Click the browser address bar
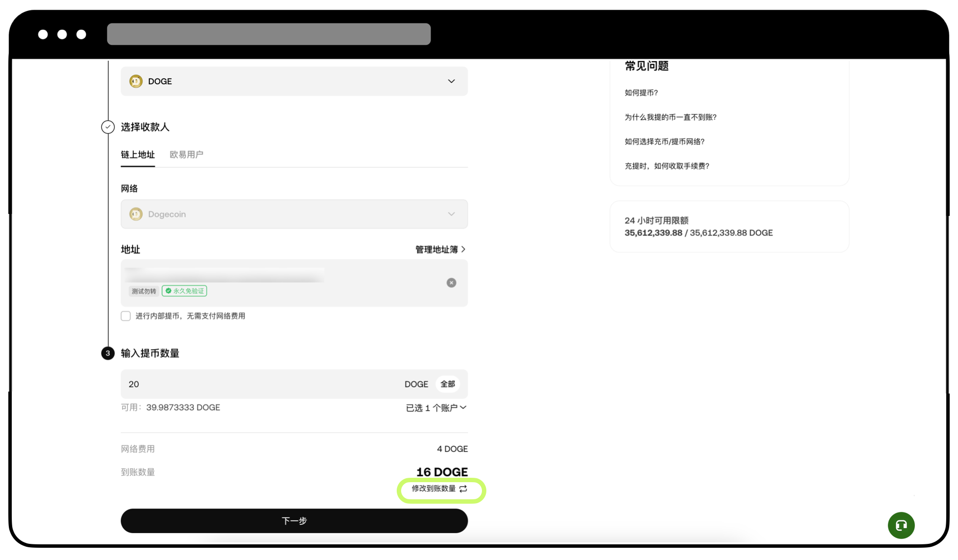Screen dimensions: 958x560 pos(268,34)
